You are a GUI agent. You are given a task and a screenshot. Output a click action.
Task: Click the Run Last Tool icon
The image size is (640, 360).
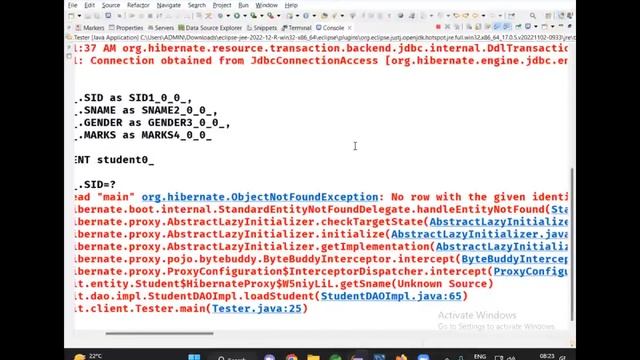[270, 16]
